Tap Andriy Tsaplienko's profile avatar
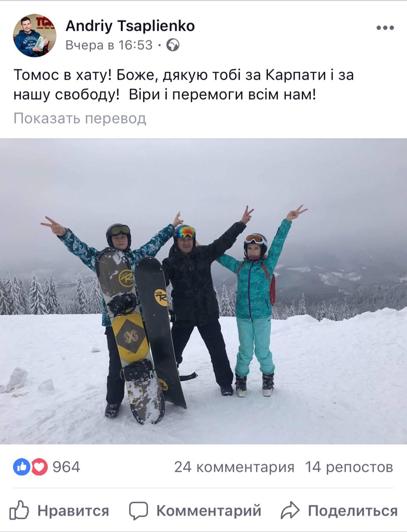 pos(34,35)
